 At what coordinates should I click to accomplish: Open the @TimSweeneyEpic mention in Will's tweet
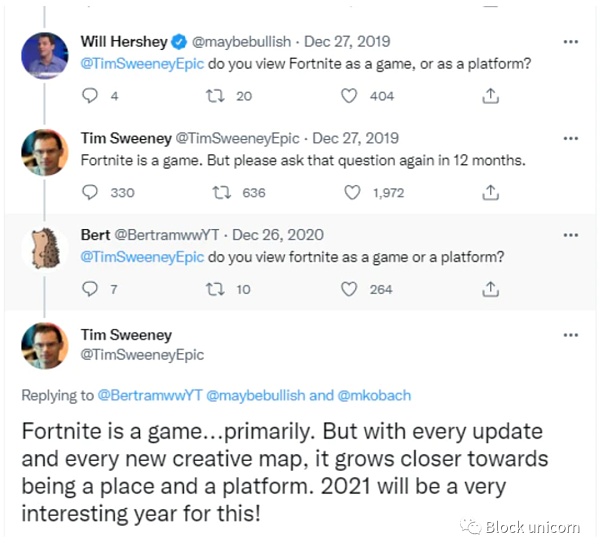140,64
